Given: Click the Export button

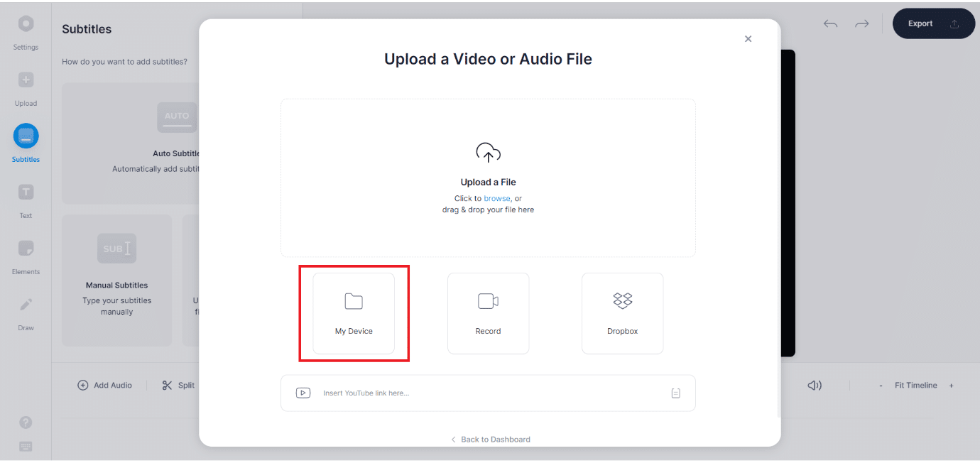Looking at the screenshot, I should (933, 23).
